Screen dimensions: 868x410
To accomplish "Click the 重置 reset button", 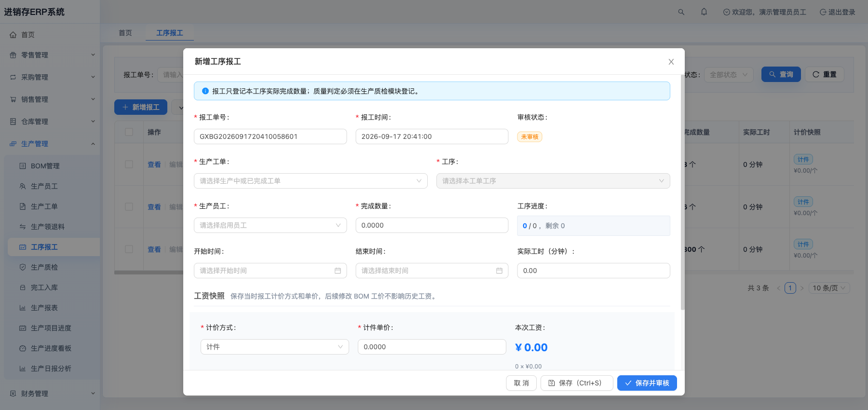I will tap(825, 74).
